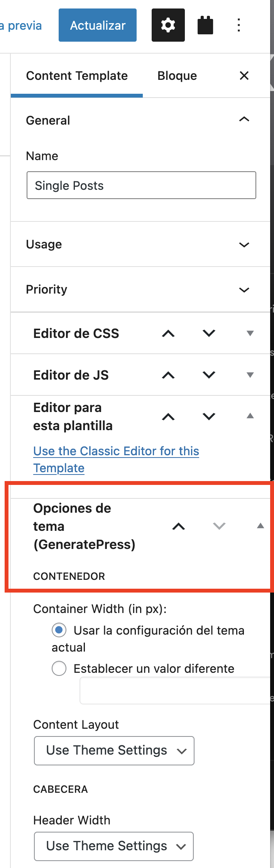This screenshot has width=274, height=868.
Task: Move Editor de CSS panel up
Action: [168, 333]
